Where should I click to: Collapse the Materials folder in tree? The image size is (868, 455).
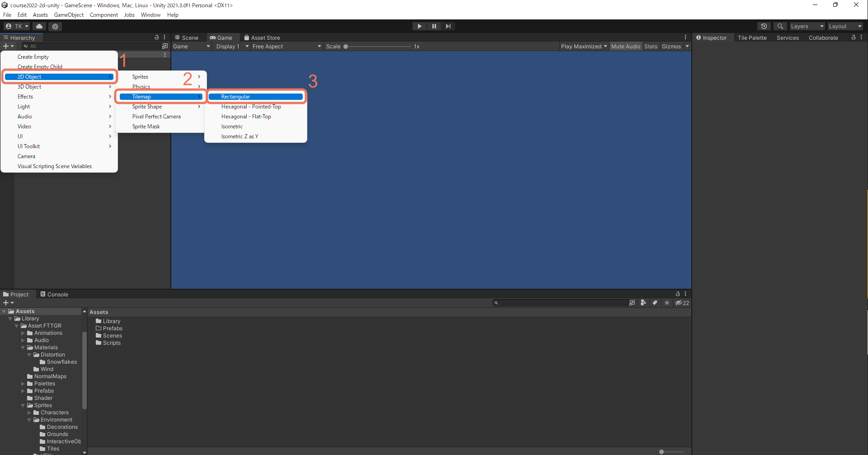point(23,347)
